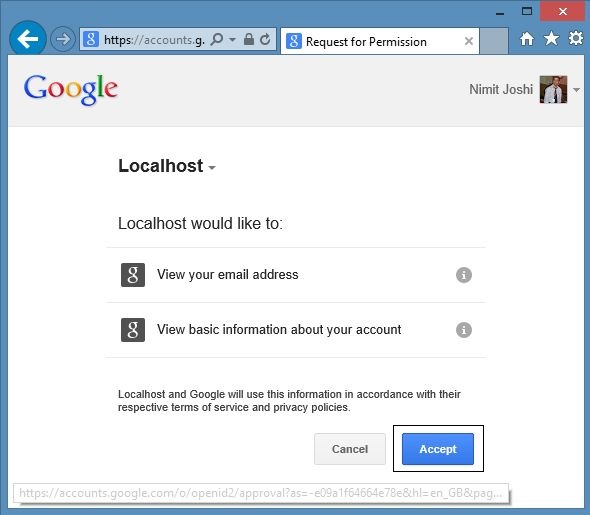Expand the Localhost heading dropdown arrow

coord(212,168)
